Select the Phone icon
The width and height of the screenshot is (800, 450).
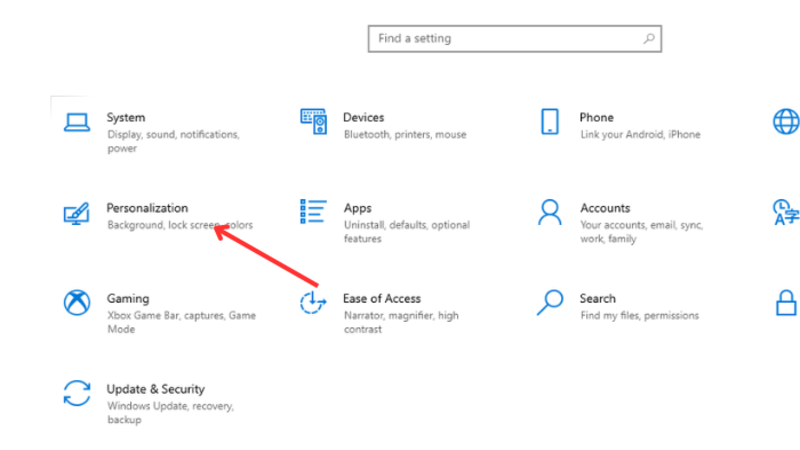click(549, 121)
